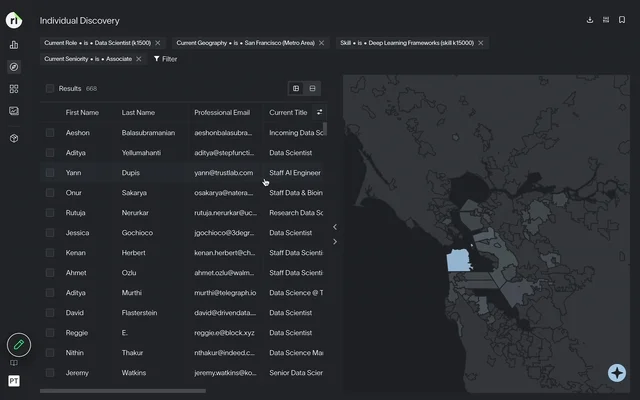Open the Filter option
The height and width of the screenshot is (400, 640).
coord(165,59)
